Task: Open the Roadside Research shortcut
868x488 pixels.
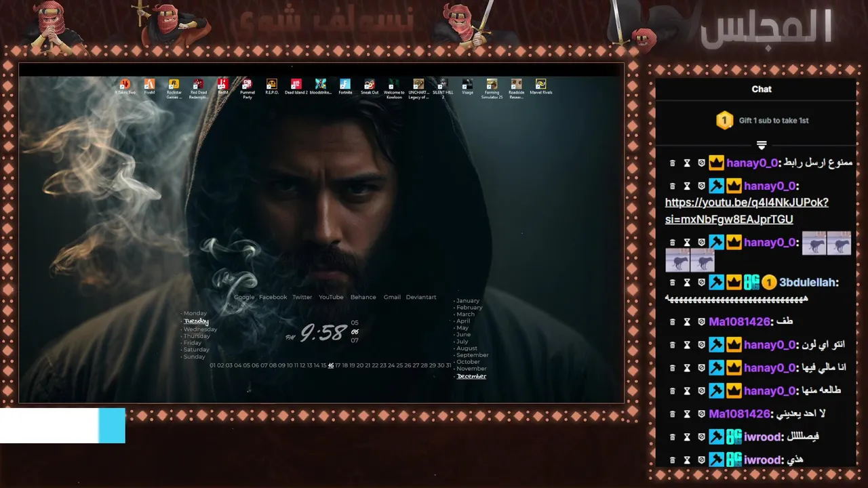Action: coord(516,89)
